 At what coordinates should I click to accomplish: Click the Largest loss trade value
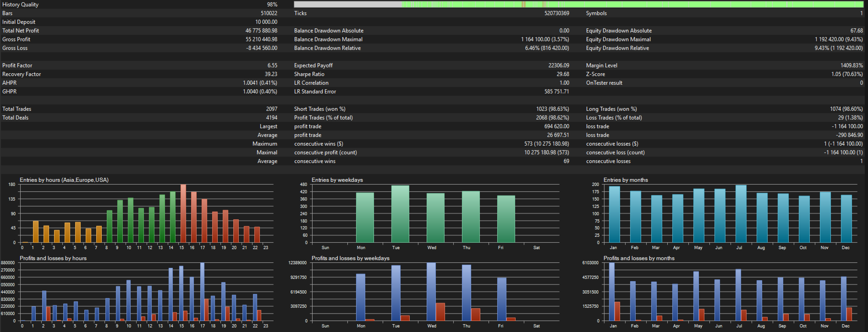[847, 126]
